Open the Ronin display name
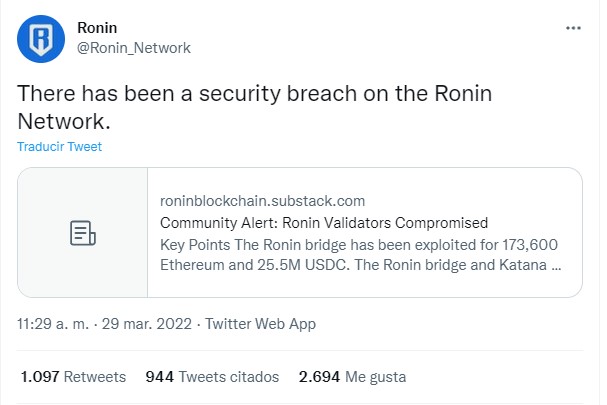 tap(97, 27)
